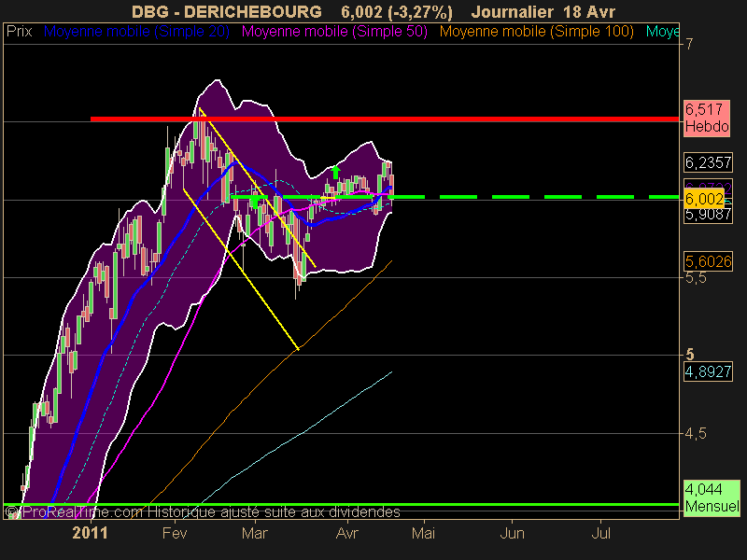The image size is (747, 560).
Task: Click the "2011" year label on time axis
Action: (x=90, y=533)
